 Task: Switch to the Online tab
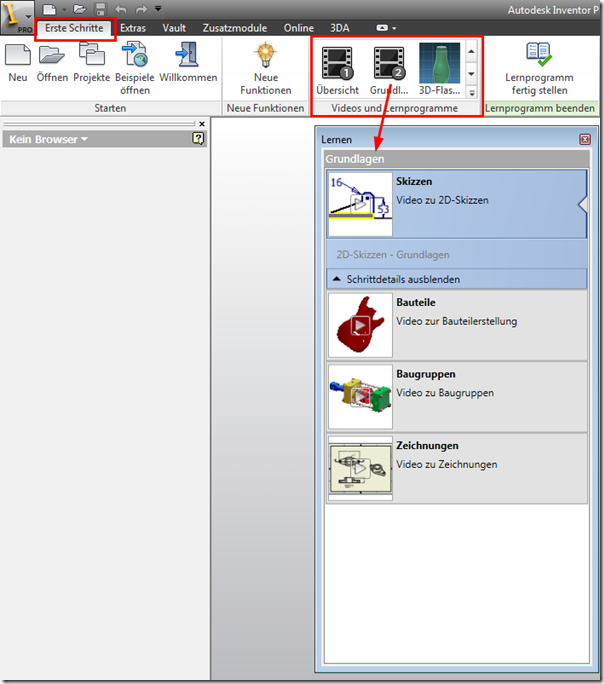tap(299, 28)
